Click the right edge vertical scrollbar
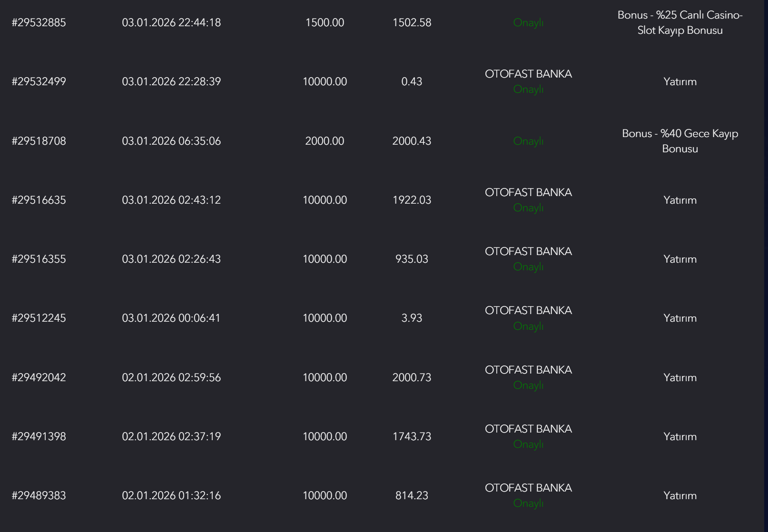The height and width of the screenshot is (532, 768). click(766, 266)
